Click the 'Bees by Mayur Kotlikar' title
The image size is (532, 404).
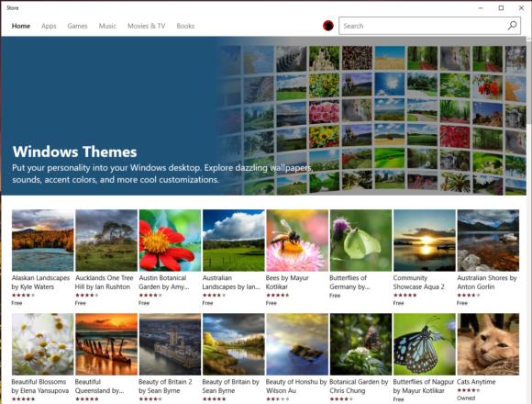(x=287, y=282)
